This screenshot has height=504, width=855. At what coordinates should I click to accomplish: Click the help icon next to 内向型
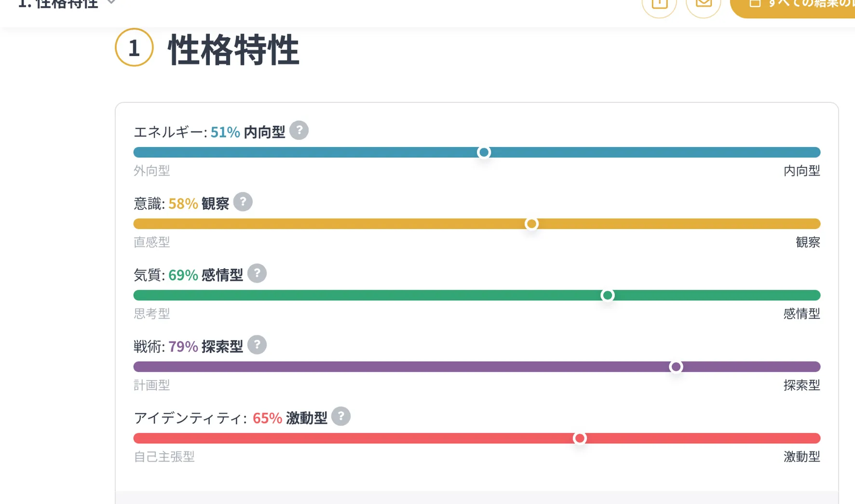coord(299,130)
